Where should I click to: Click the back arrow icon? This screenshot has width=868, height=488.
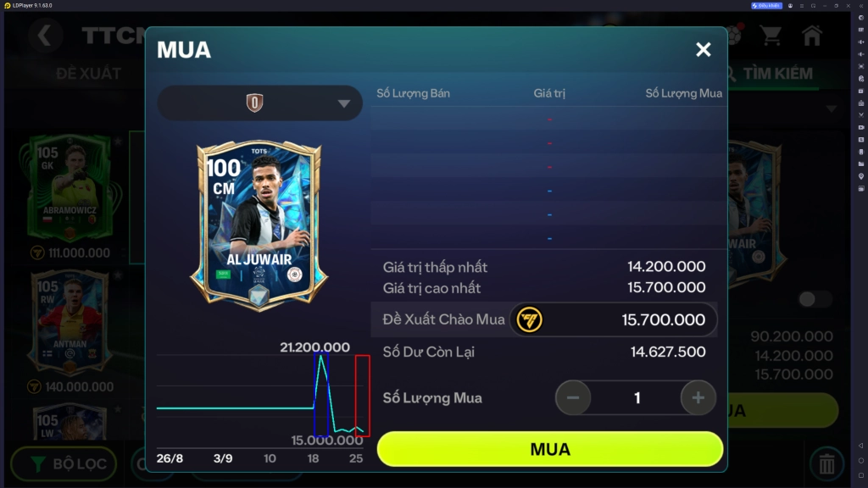tap(45, 36)
